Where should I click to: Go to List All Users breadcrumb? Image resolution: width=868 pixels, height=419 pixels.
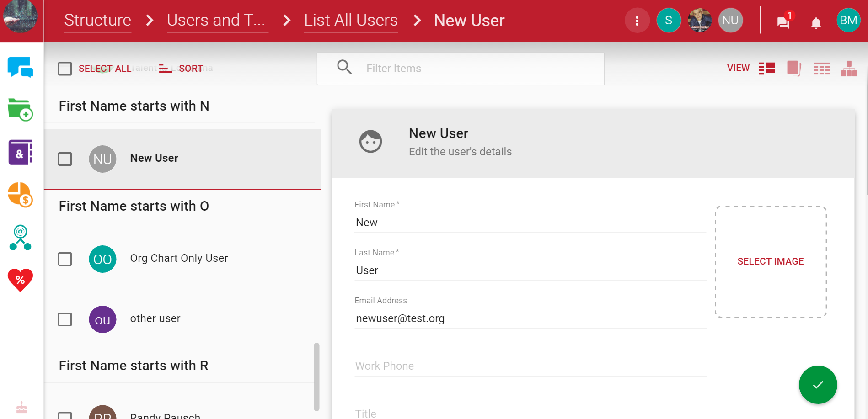tap(351, 21)
